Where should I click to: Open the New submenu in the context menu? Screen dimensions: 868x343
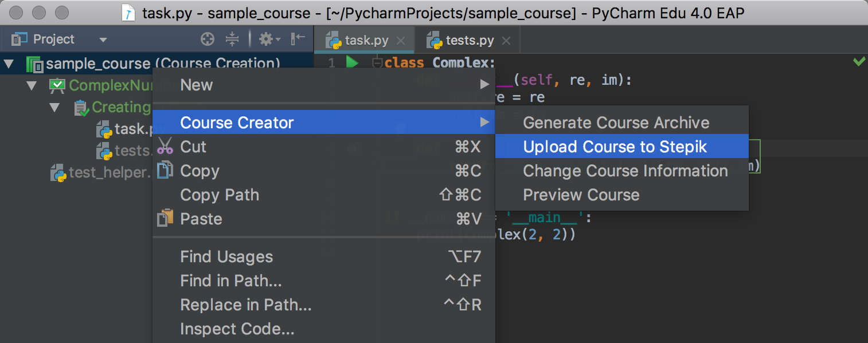tap(323, 85)
